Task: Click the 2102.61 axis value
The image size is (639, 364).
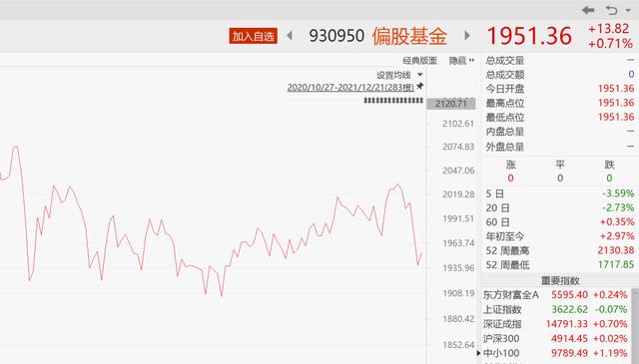Action: [x=458, y=124]
